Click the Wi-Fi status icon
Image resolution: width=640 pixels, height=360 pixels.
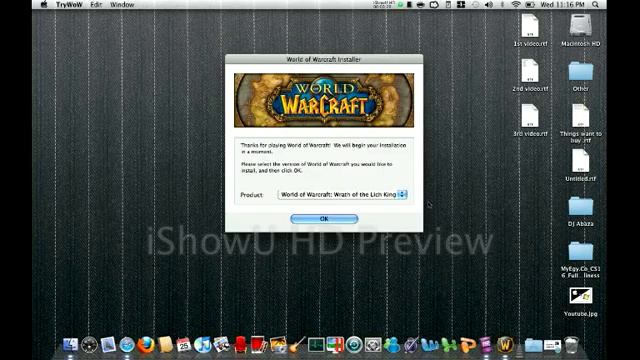tap(516, 4)
